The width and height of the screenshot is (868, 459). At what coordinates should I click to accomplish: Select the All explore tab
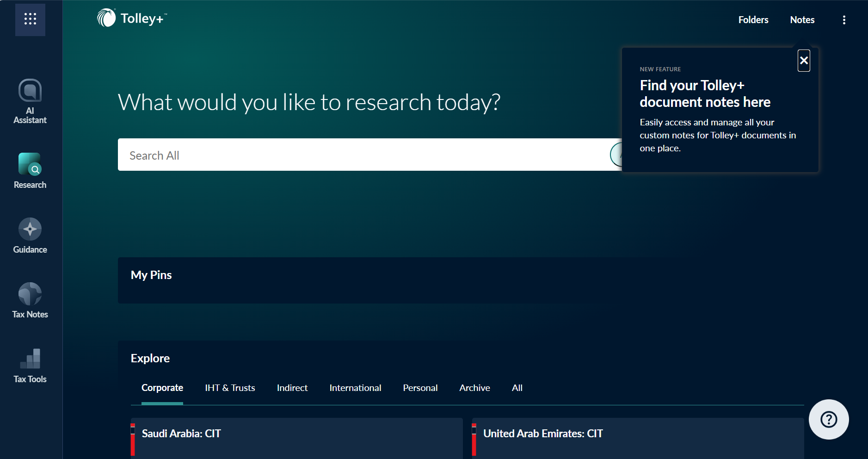point(517,388)
